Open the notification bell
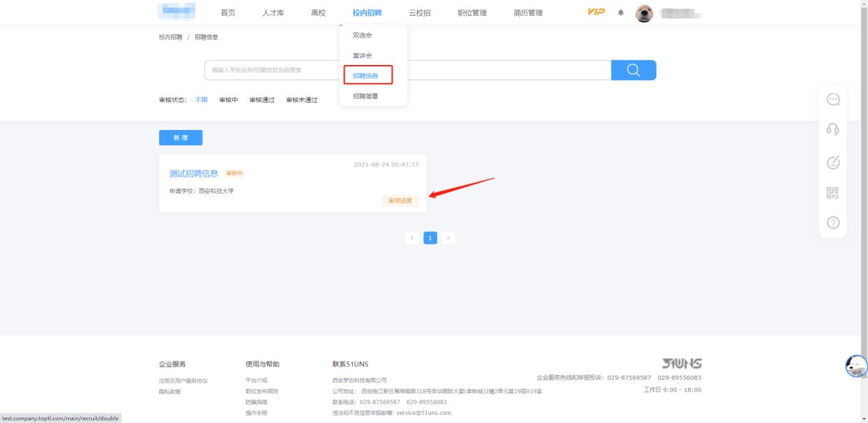The width and height of the screenshot is (868, 423). 621,13
